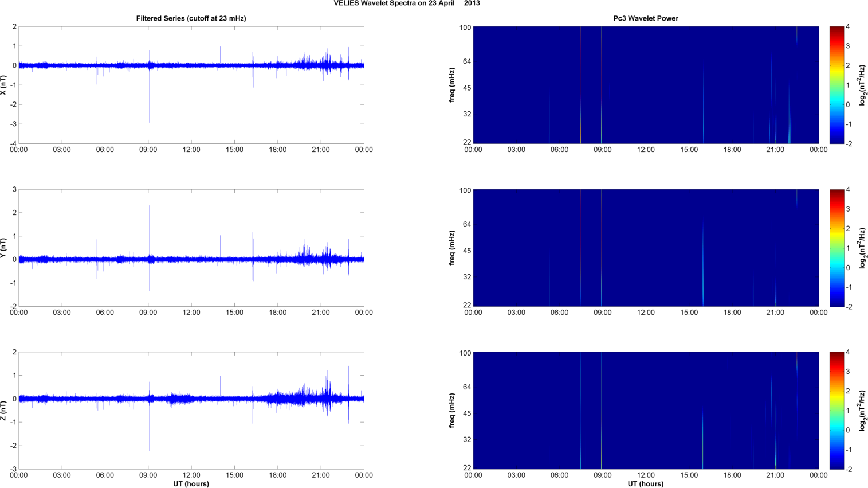Screen dimensions: 868x488
Task: Click 'UT (hours)' label under the Z series plot
Action: [x=191, y=484]
